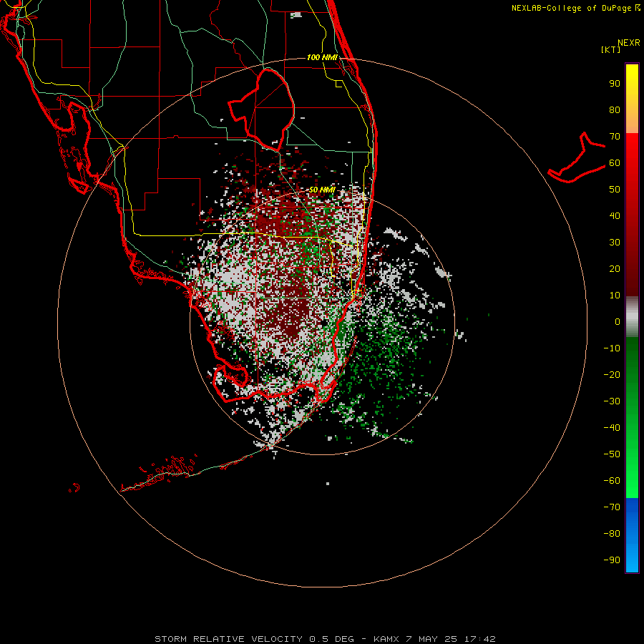The image size is (644, 644).
Task: Click the Lake Okeechobee outline on the map
Action: [261, 109]
